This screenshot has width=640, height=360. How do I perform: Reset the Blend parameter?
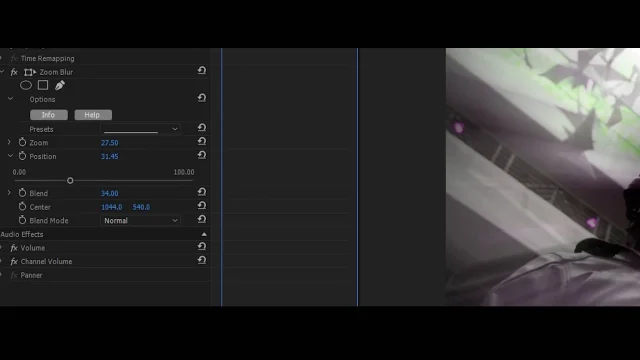pos(202,192)
